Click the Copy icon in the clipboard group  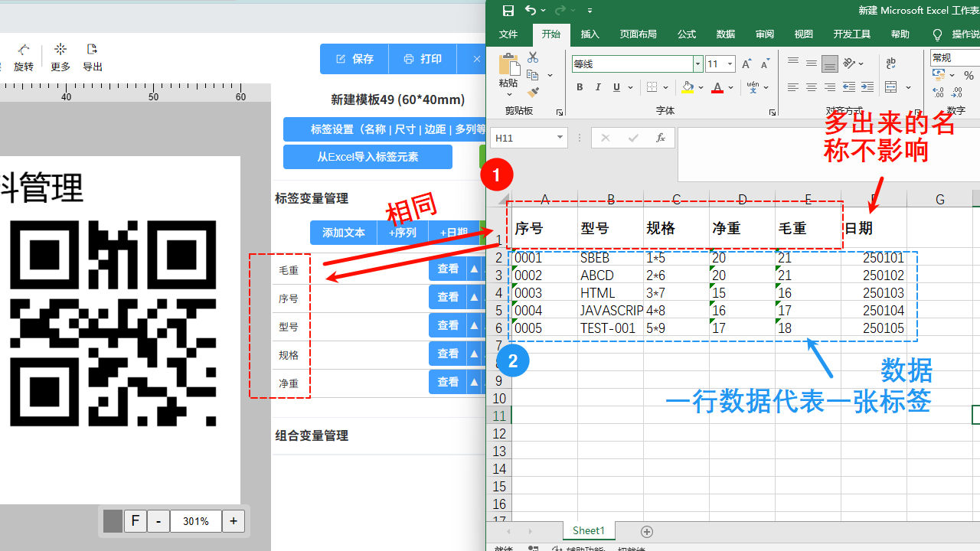coord(533,75)
